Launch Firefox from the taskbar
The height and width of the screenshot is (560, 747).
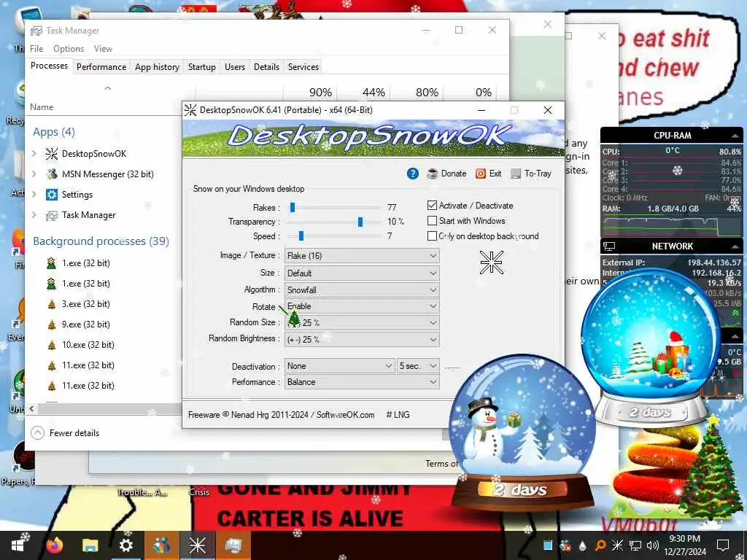click(55, 545)
